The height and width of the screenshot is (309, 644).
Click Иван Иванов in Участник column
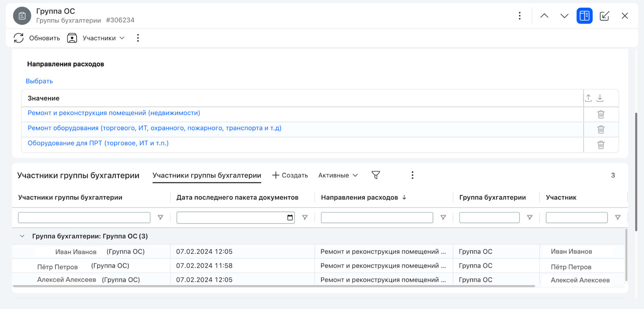point(571,251)
